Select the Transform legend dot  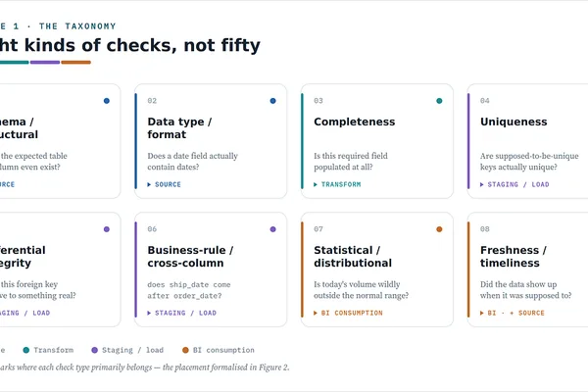pos(25,350)
